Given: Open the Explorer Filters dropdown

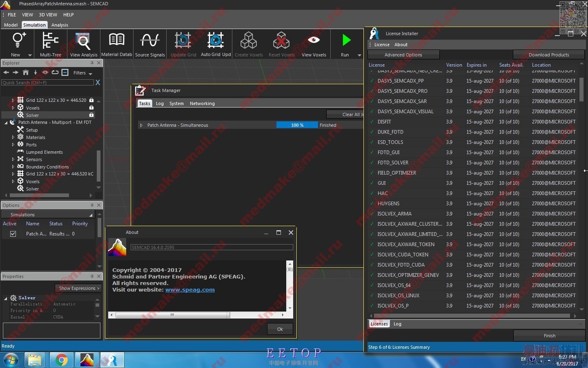Looking at the screenshot, I should pyautogui.click(x=82, y=73).
